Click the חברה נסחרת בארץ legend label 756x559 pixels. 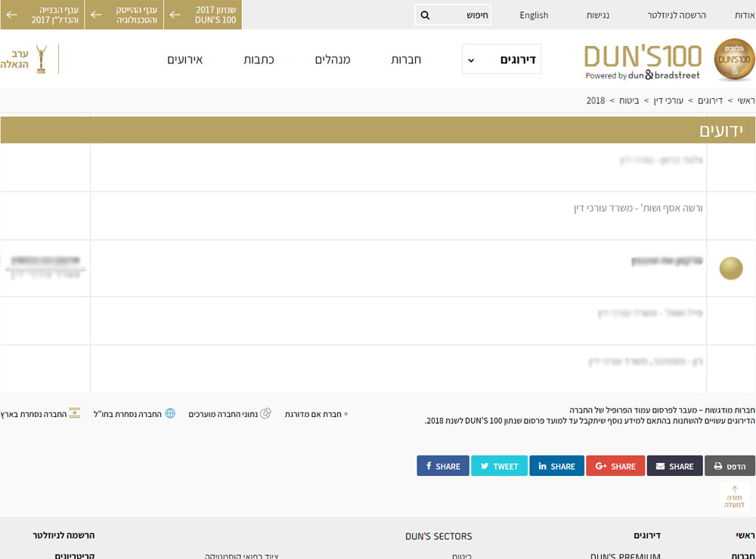tap(33, 415)
